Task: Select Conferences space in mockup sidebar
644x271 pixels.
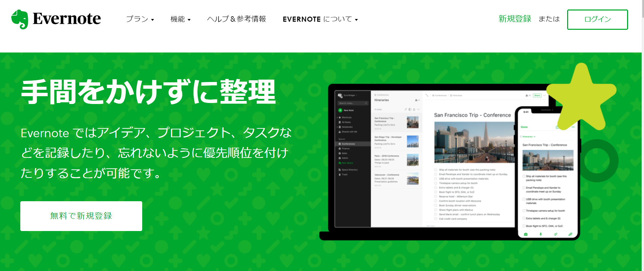Action: (348, 144)
